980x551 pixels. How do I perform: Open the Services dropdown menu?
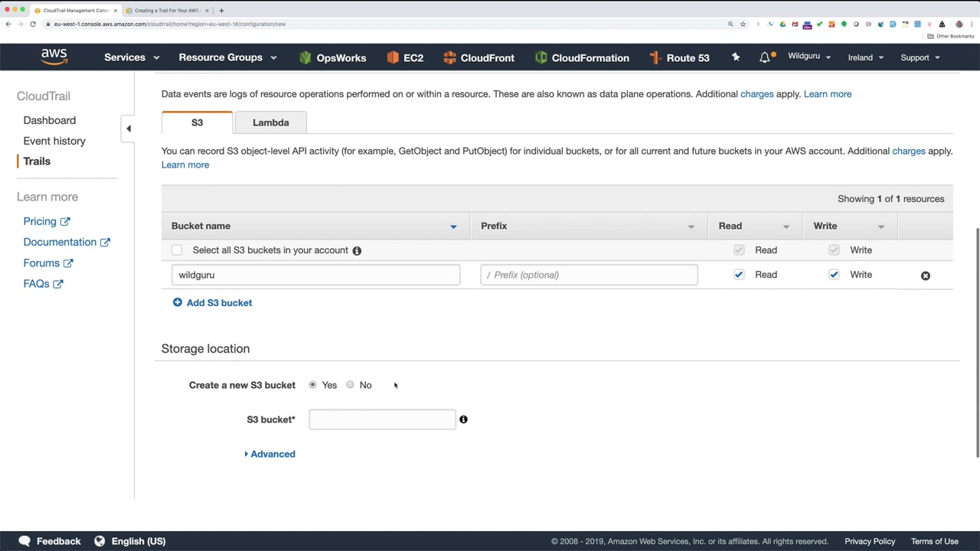pyautogui.click(x=132, y=57)
